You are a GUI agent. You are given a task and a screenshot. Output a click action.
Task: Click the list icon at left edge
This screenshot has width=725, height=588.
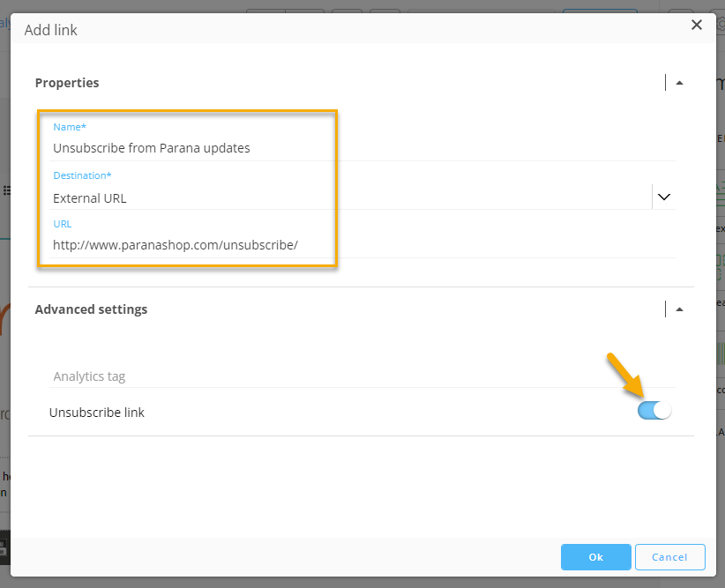click(x=6, y=190)
